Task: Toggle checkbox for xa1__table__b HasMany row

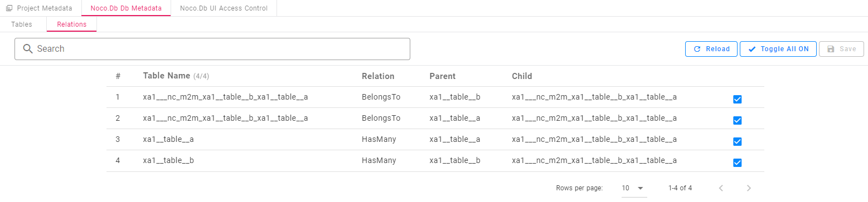Action: tap(737, 162)
